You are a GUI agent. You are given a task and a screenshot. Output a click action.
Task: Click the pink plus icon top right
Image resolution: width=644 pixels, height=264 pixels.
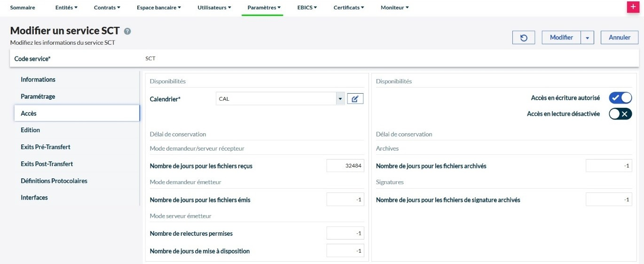click(633, 7)
